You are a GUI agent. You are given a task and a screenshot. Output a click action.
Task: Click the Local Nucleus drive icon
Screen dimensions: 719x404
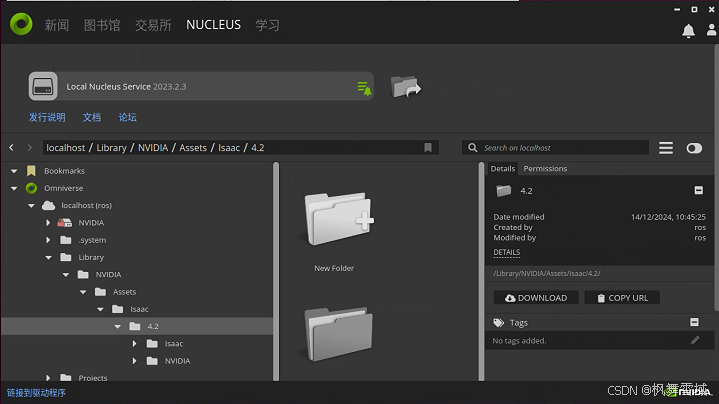(x=43, y=86)
